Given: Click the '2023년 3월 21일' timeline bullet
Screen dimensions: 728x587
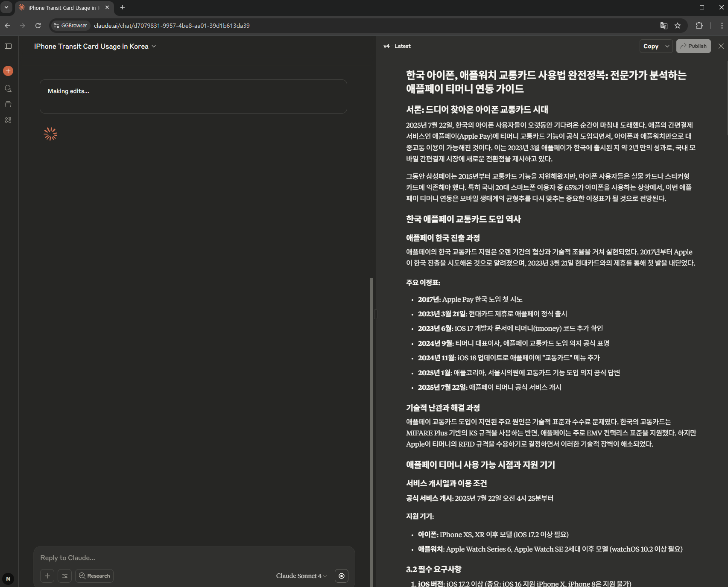Looking at the screenshot, I should (x=492, y=314).
